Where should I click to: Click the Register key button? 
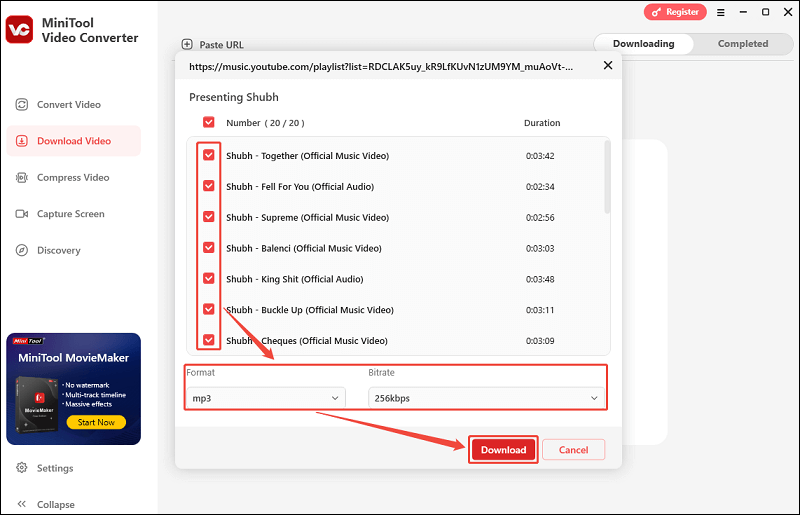675,12
